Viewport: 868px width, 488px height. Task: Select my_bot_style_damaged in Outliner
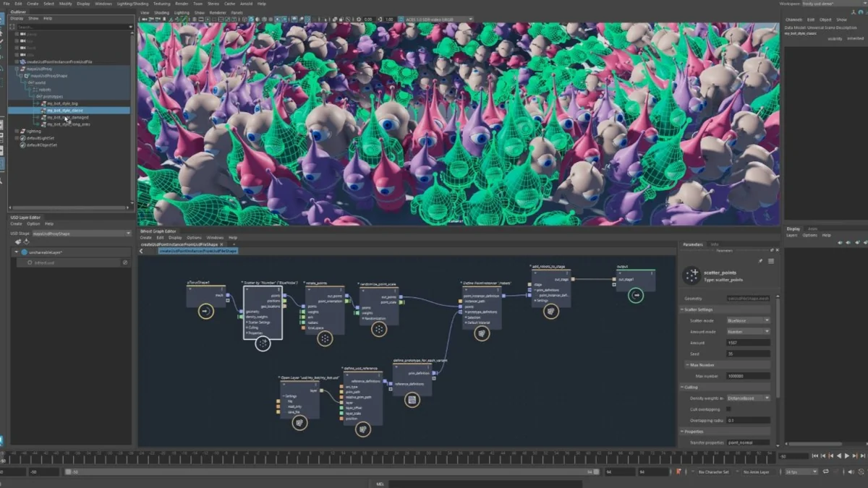[x=68, y=117]
